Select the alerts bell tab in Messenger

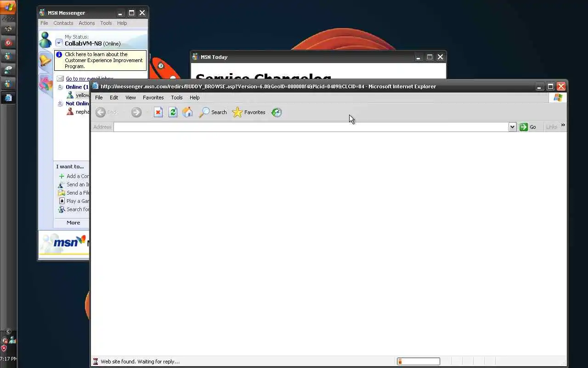(x=45, y=60)
